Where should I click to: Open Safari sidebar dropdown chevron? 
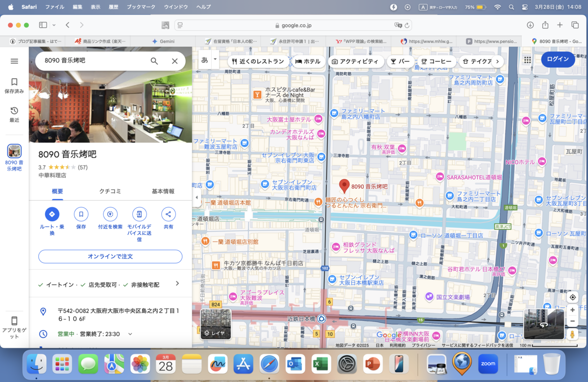[x=54, y=25]
